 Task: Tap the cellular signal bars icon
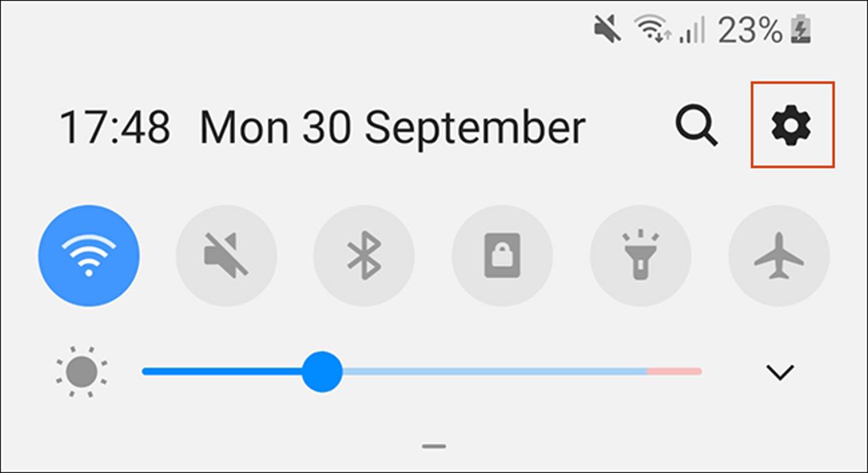tap(692, 30)
